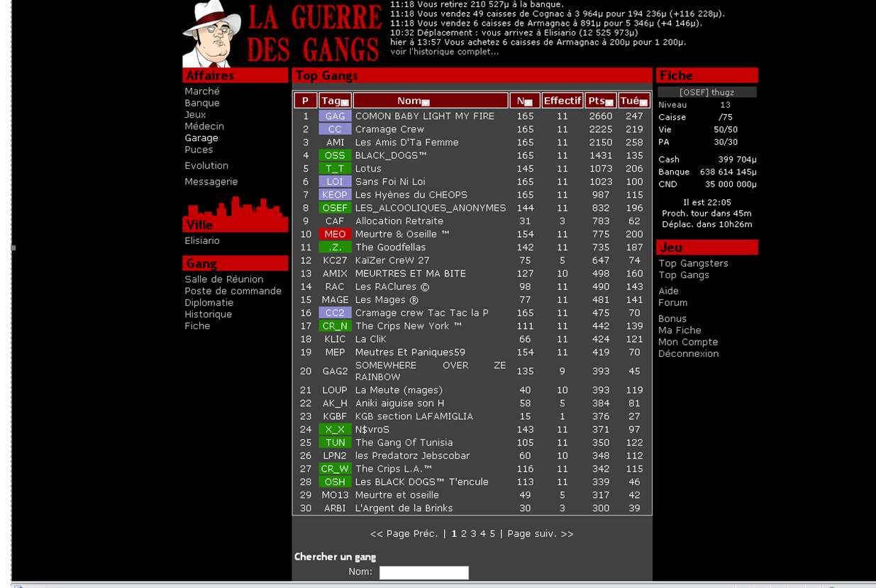This screenshot has height=588, width=876.
Task: Select gang BLACK_DOGS™ in row 4
Action: pyautogui.click(x=391, y=155)
